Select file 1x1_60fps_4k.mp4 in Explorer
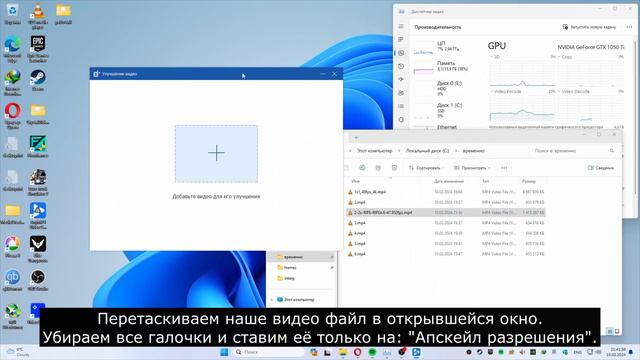Image resolution: width=640 pixels, height=360 pixels. [x=446, y=192]
